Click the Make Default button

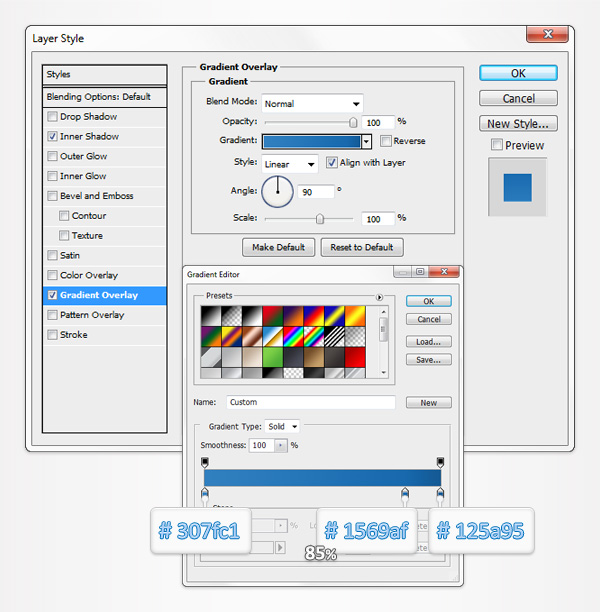(x=278, y=247)
